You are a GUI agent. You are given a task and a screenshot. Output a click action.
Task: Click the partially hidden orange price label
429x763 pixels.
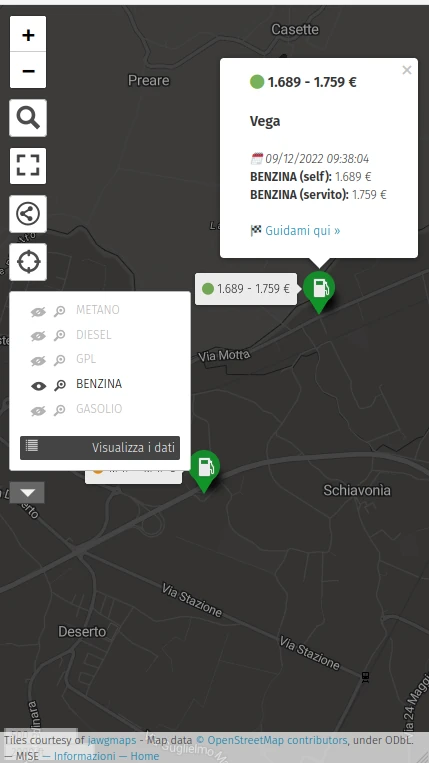coord(134,476)
